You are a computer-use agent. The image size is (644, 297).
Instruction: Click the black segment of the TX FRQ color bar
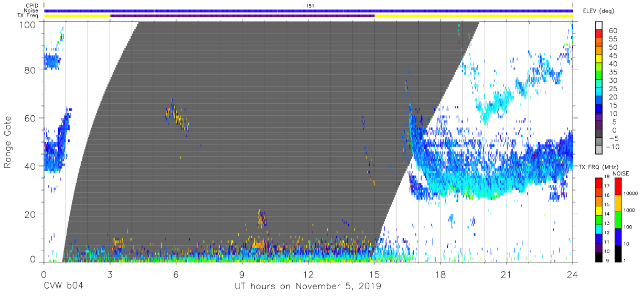coord(599,257)
